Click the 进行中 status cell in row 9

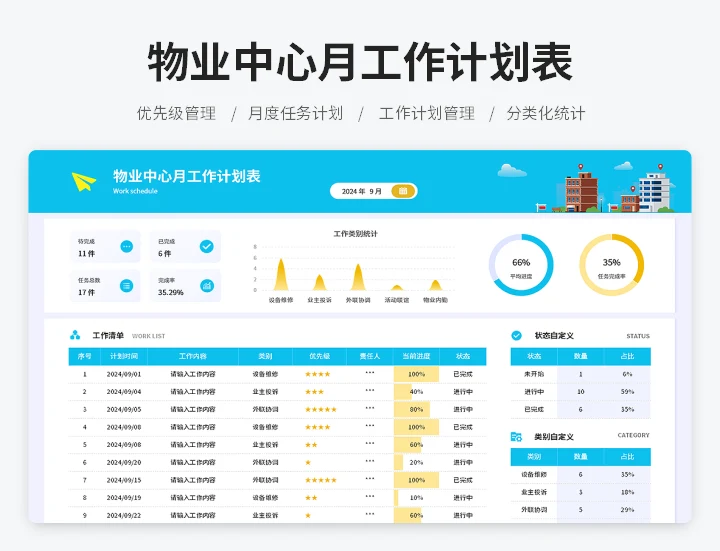click(463, 516)
